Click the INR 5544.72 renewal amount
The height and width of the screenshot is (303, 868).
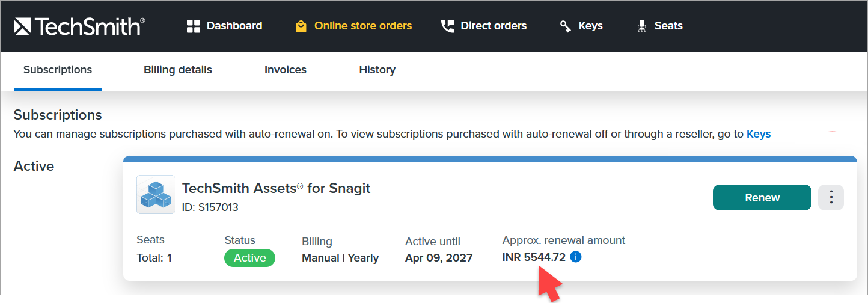pyautogui.click(x=534, y=257)
